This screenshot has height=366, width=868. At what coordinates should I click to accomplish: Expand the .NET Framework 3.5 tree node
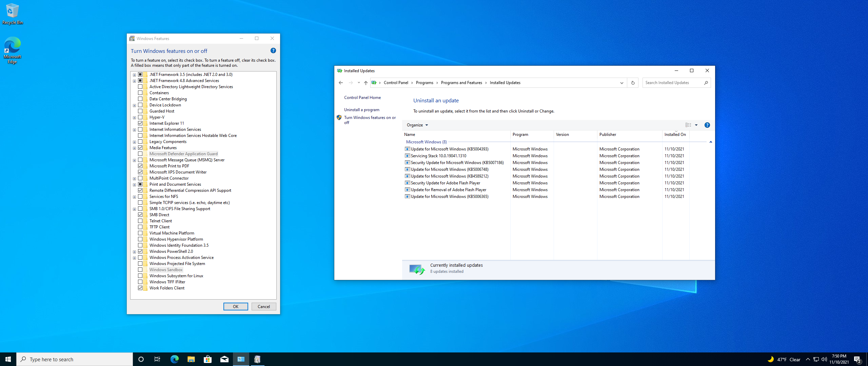[x=135, y=75]
